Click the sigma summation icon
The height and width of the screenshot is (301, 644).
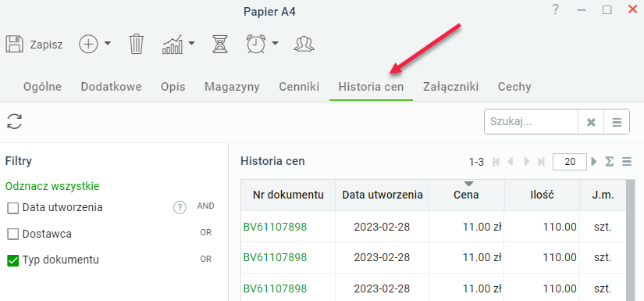[610, 162]
